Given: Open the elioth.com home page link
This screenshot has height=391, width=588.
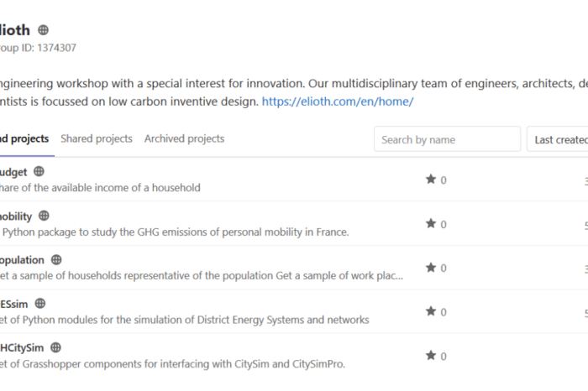Looking at the screenshot, I should (x=338, y=102).
